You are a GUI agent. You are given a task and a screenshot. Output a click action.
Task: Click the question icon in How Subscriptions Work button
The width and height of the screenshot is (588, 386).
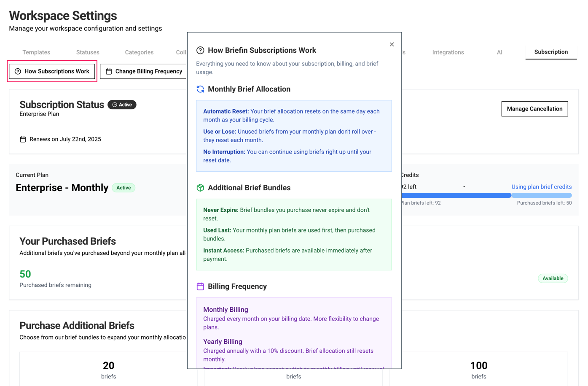point(18,71)
